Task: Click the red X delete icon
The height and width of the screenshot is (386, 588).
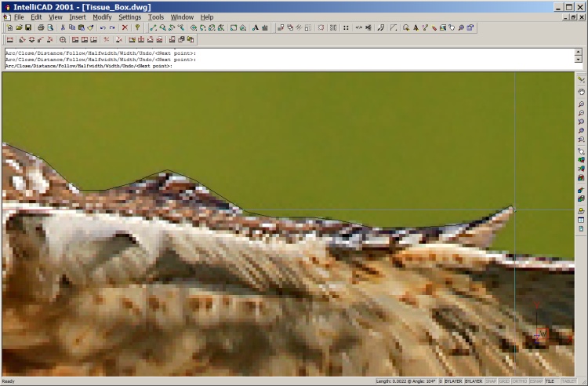Action: pos(125,27)
